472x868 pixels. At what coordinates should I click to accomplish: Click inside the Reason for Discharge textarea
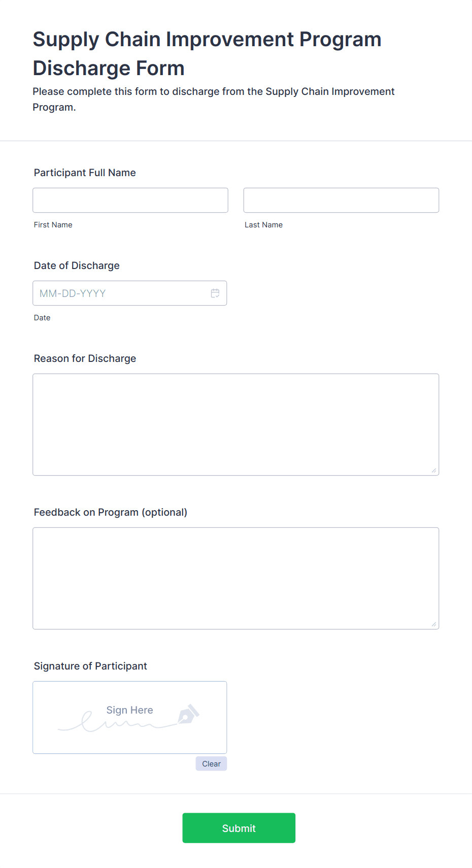(x=236, y=425)
